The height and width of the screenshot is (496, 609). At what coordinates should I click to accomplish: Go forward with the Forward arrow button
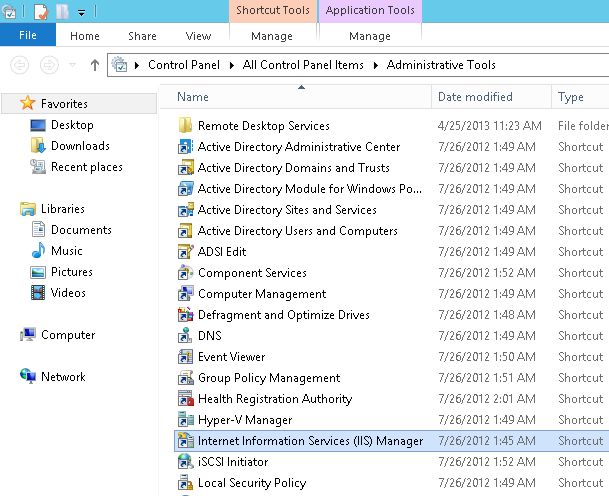pyautogui.click(x=49, y=64)
